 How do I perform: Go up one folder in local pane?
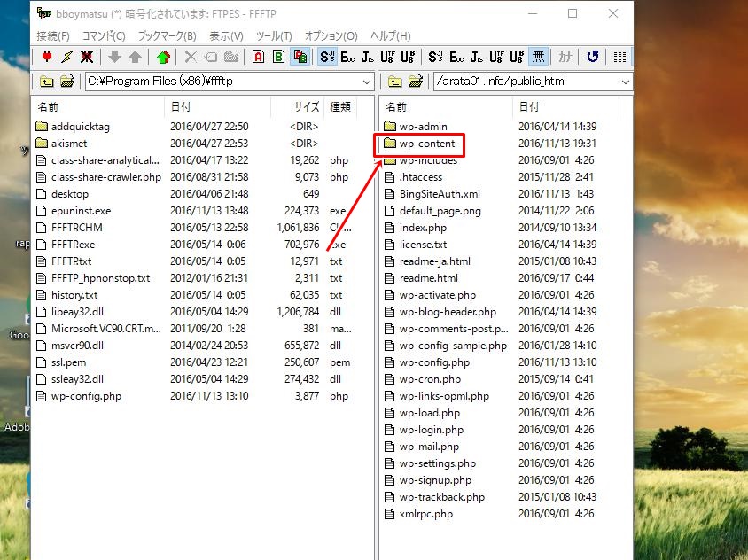click(x=47, y=82)
